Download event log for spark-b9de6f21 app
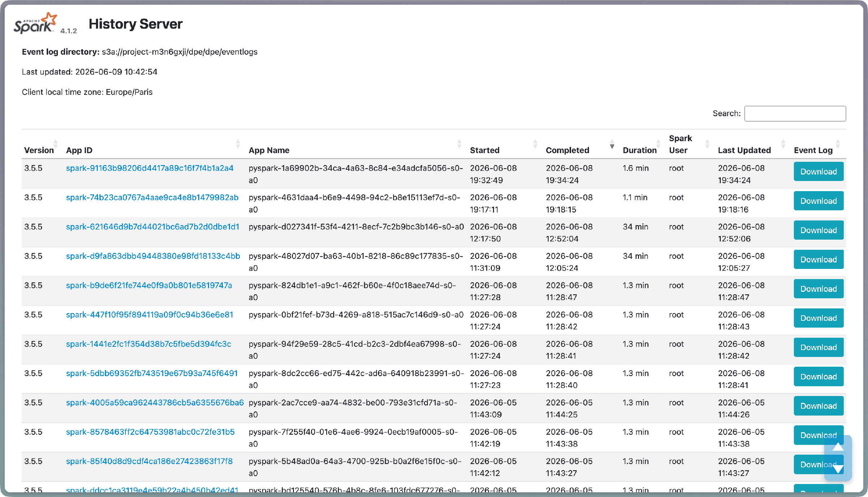Image resolution: width=868 pixels, height=497 pixels. [818, 289]
